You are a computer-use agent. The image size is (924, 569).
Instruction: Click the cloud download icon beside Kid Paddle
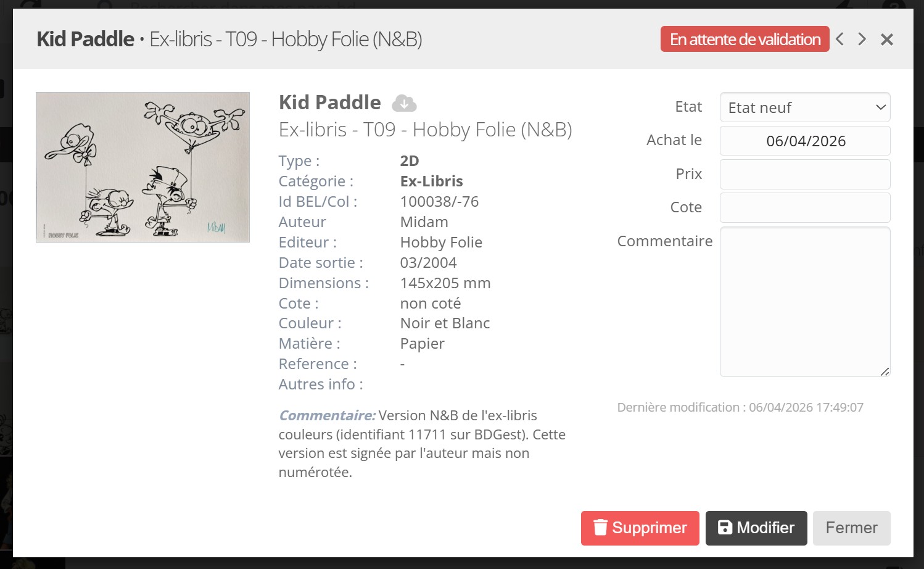tap(404, 103)
